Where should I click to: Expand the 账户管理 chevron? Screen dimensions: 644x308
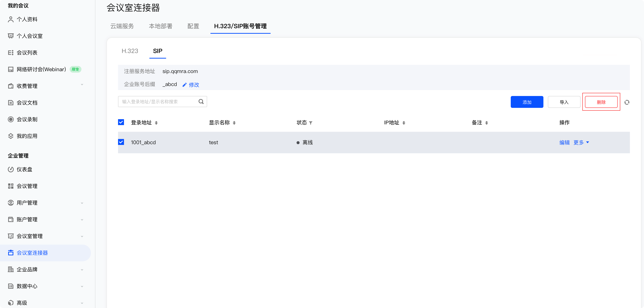tap(82, 220)
